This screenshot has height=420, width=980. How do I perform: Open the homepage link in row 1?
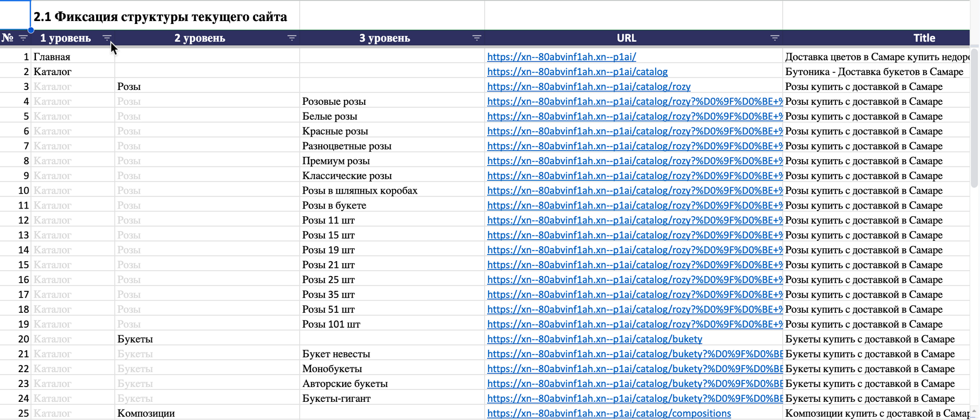pyautogui.click(x=561, y=57)
